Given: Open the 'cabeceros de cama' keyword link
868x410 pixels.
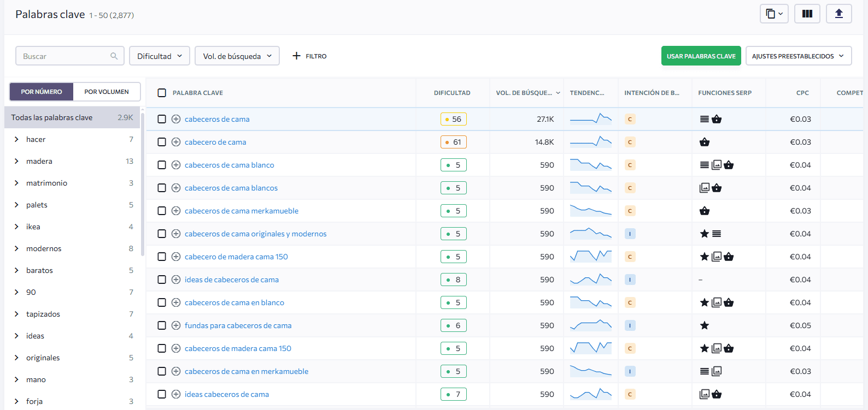Looking at the screenshot, I should pos(217,119).
